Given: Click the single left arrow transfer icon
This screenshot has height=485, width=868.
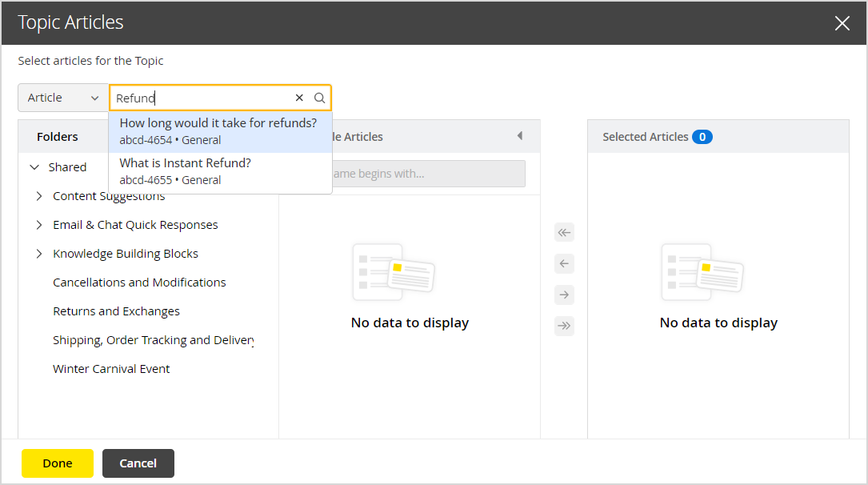Looking at the screenshot, I should coord(564,263).
